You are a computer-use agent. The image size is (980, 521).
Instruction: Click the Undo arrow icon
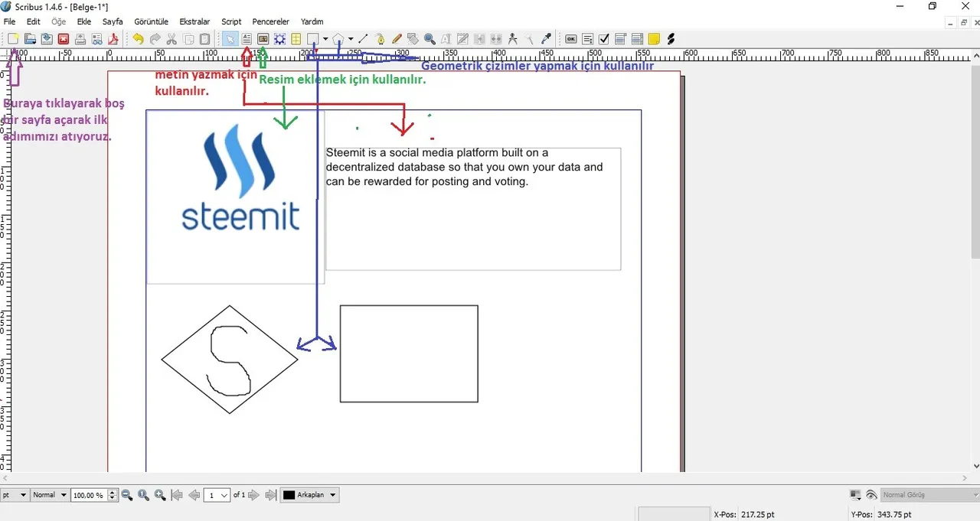coord(138,39)
